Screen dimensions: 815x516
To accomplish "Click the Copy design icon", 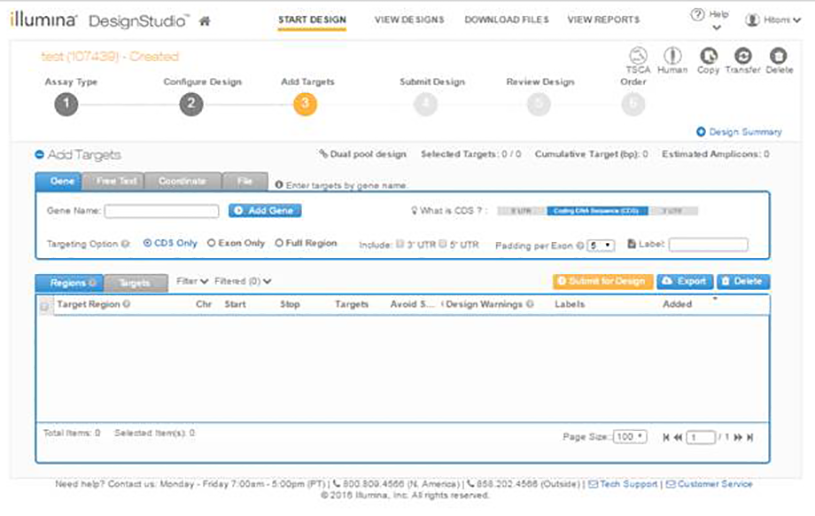I will point(708,57).
